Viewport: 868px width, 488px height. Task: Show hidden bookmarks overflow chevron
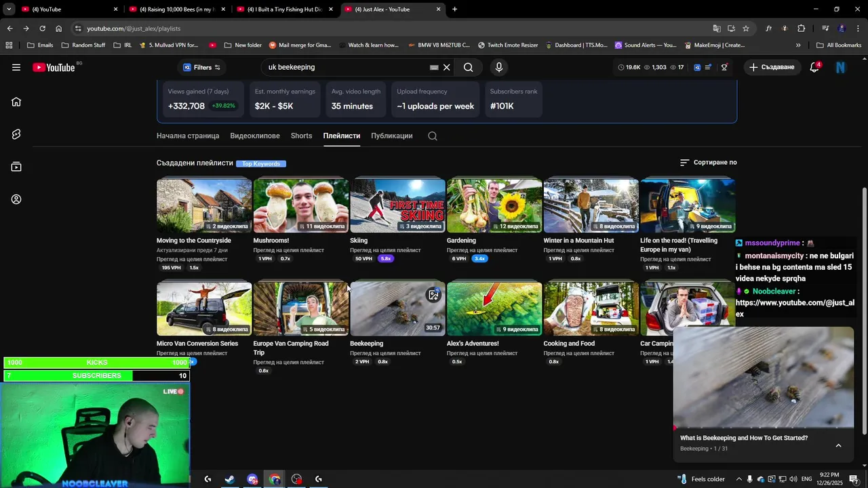point(798,45)
